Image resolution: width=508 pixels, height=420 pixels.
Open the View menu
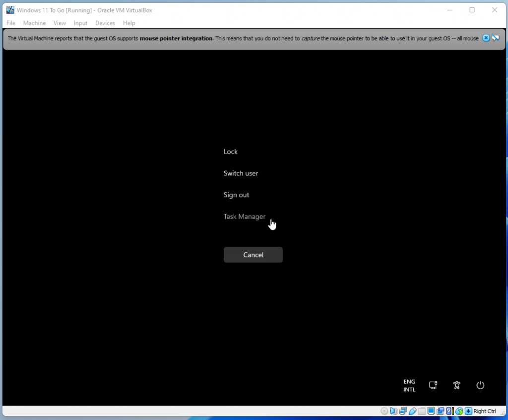click(60, 23)
